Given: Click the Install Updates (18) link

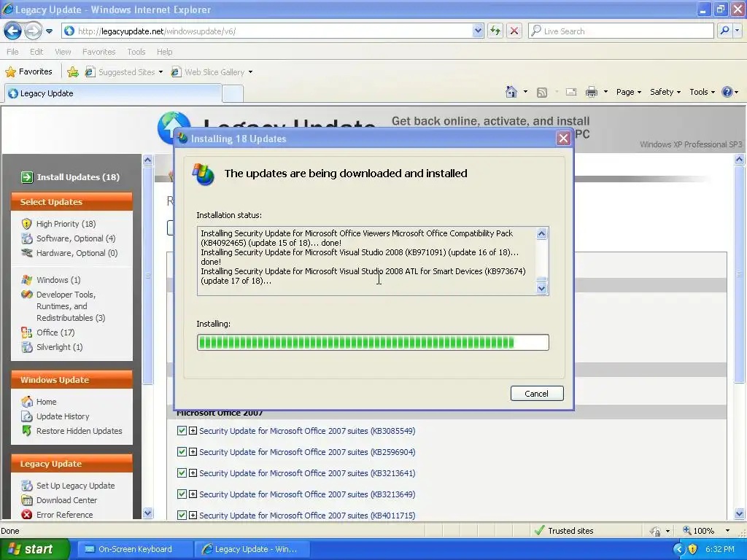Looking at the screenshot, I should [x=78, y=177].
